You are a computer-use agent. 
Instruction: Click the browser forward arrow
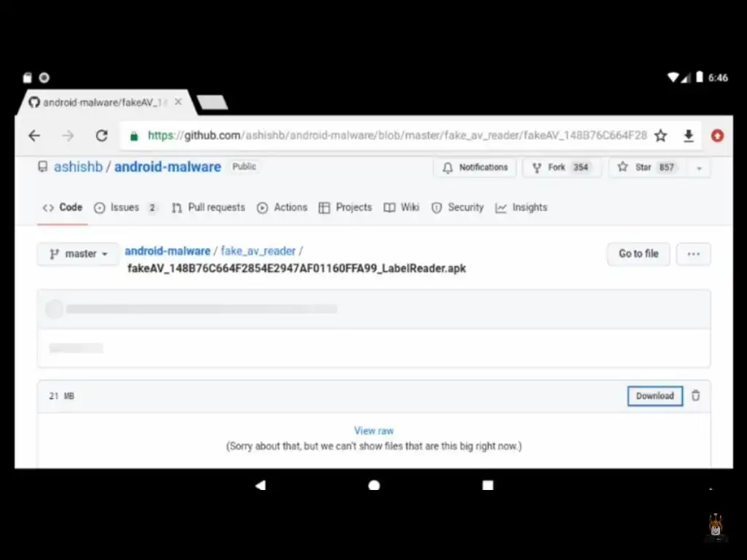click(68, 136)
